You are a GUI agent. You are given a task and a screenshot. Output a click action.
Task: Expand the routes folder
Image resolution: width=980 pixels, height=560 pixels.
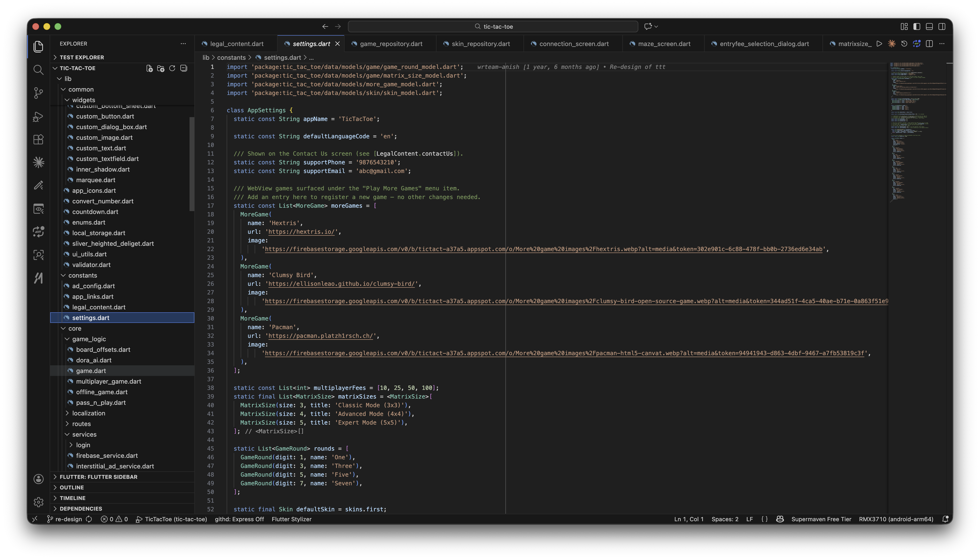point(67,424)
